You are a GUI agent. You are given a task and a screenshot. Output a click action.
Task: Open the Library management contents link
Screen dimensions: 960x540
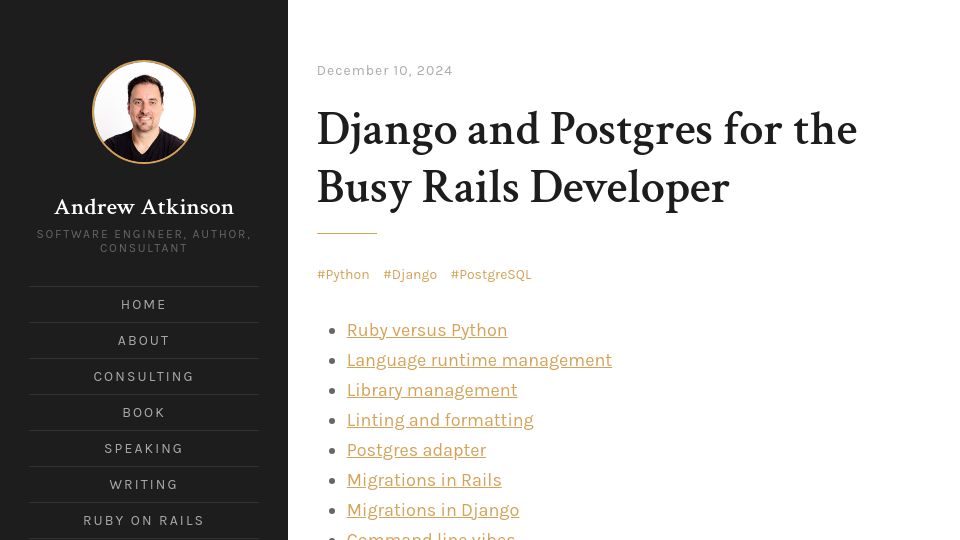(432, 390)
